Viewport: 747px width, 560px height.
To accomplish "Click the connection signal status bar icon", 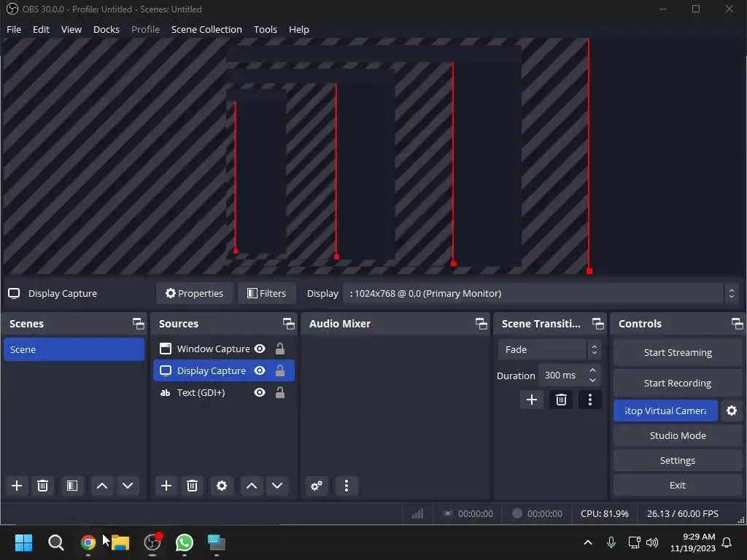I will click(417, 513).
